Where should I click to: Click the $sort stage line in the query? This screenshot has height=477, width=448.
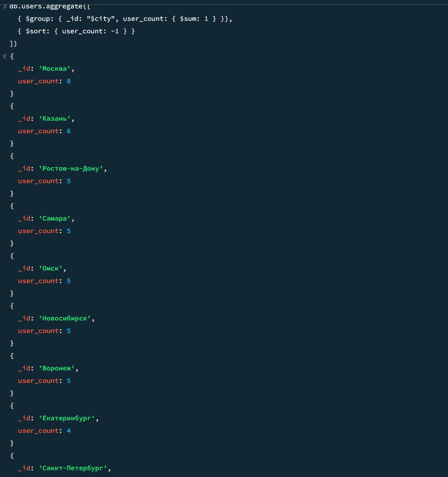(76, 31)
